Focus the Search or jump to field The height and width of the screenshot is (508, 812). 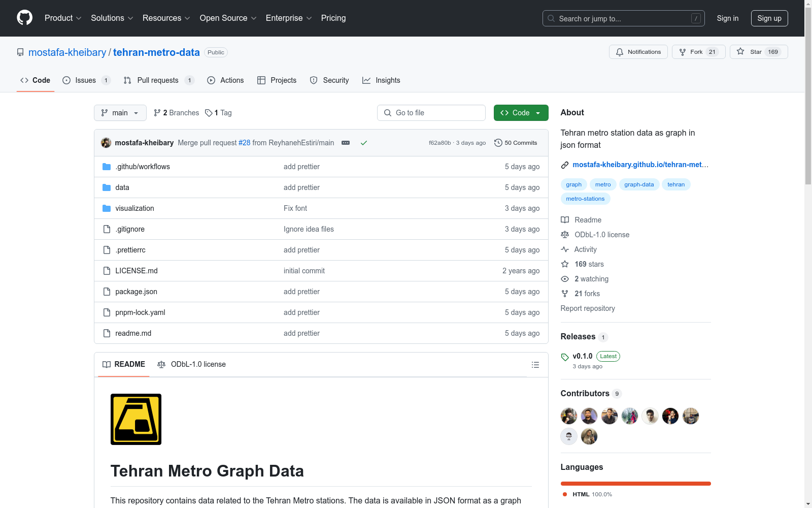tap(623, 18)
